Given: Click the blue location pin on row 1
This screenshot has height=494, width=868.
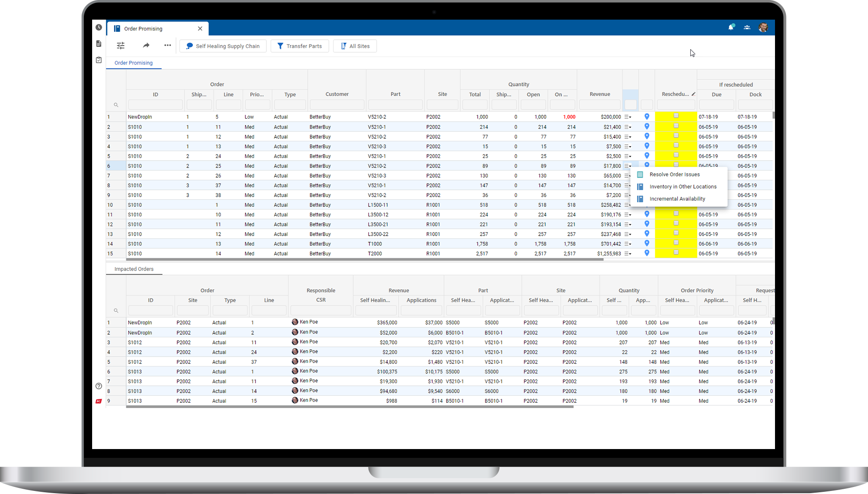Looking at the screenshot, I should tap(647, 116).
